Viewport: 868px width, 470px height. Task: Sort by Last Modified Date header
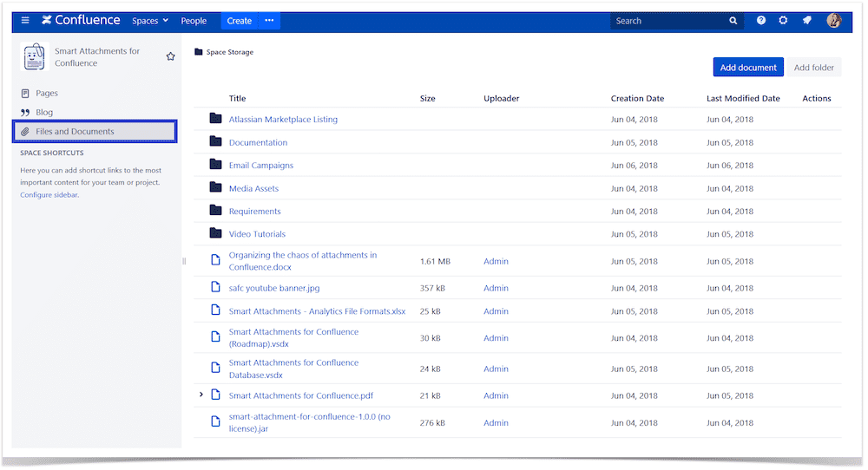[743, 99]
